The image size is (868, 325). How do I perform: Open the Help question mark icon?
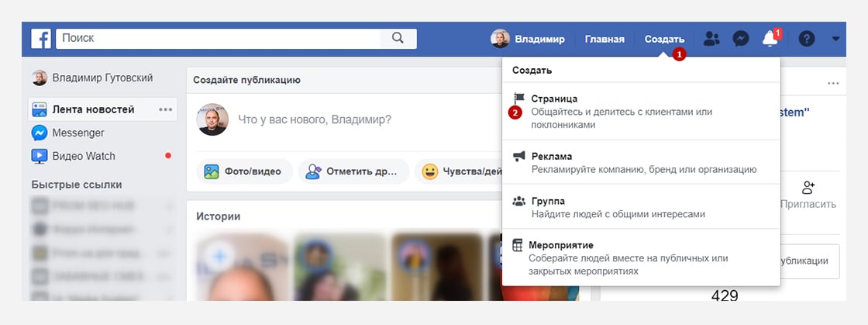click(807, 39)
